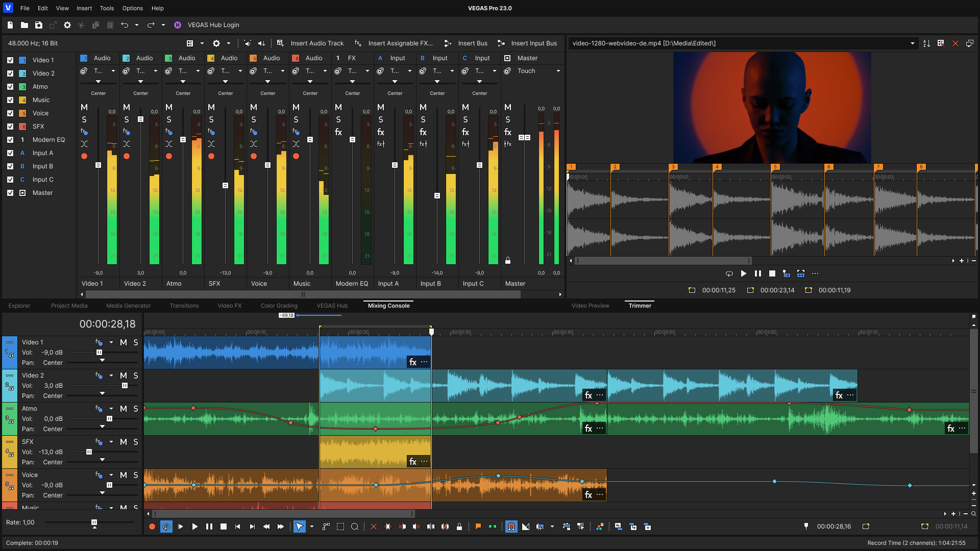The height and width of the screenshot is (551, 980).
Task: Open the Options menu
Action: pyautogui.click(x=132, y=8)
